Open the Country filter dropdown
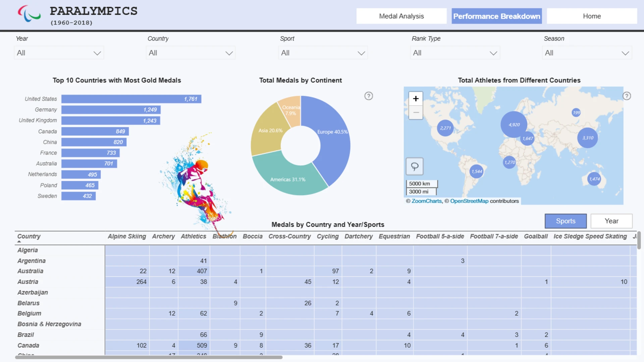 [191, 53]
